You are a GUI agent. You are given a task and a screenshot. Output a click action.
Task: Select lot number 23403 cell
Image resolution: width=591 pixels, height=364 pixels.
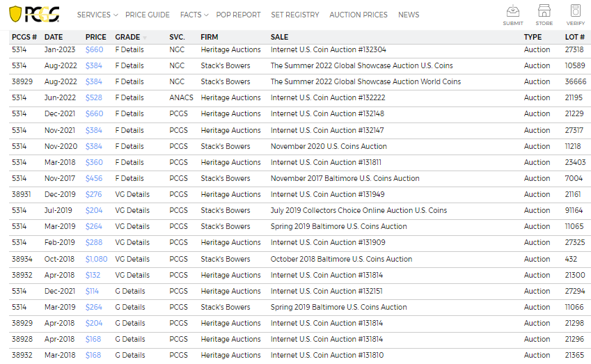tap(575, 162)
